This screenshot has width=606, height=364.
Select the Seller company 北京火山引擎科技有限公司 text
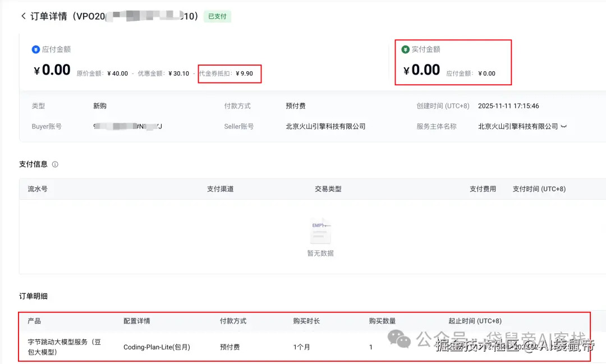[325, 127]
